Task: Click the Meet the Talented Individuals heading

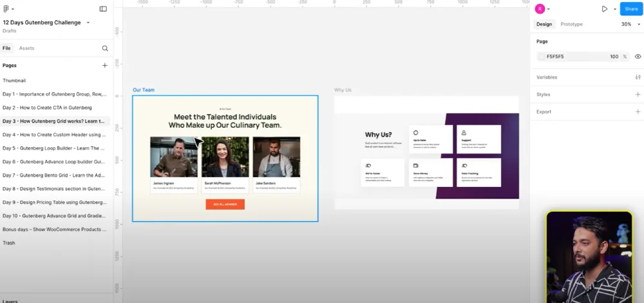Action: (x=225, y=121)
